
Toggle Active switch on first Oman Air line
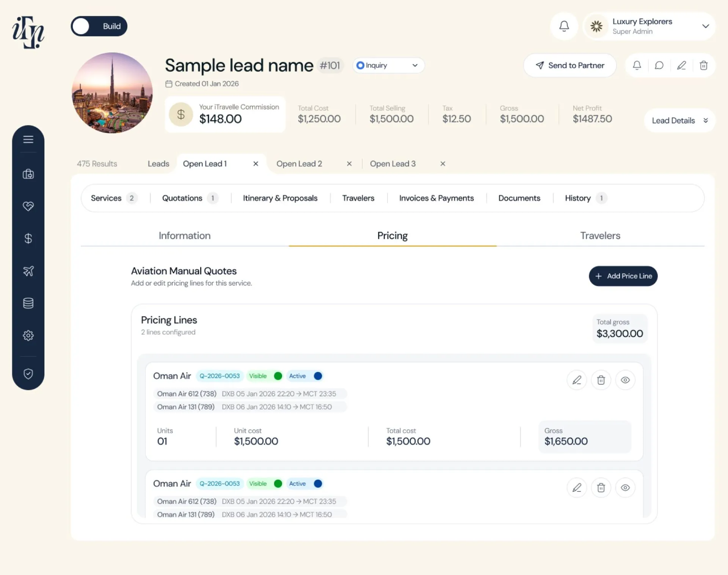coord(318,376)
